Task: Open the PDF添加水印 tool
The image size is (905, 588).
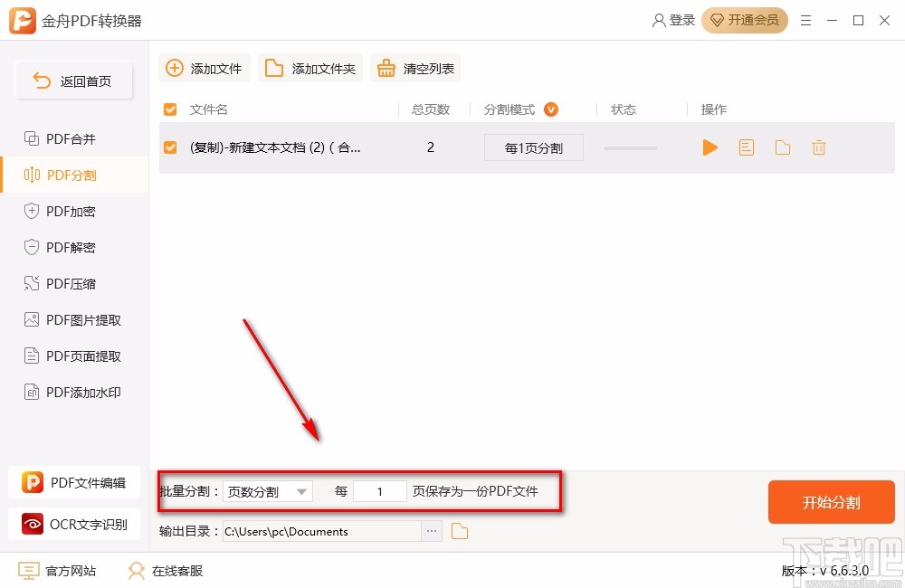Action: click(72, 392)
